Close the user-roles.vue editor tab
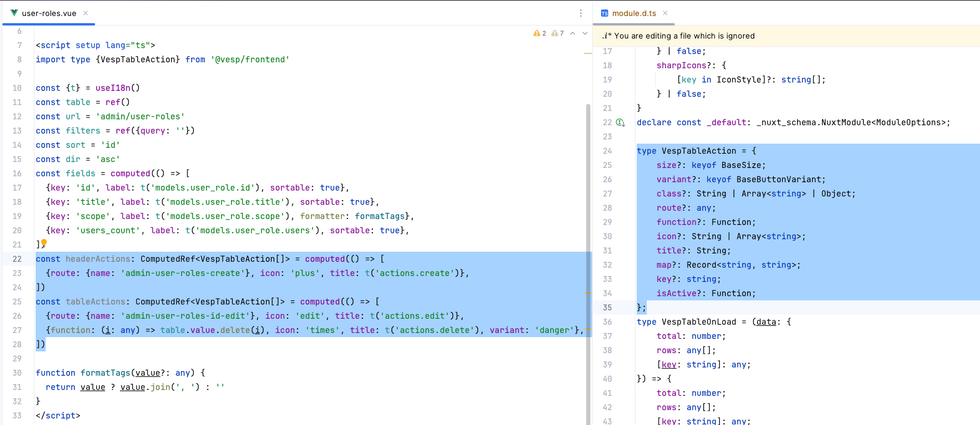Viewport: 980px width, 425px height. 86,13
